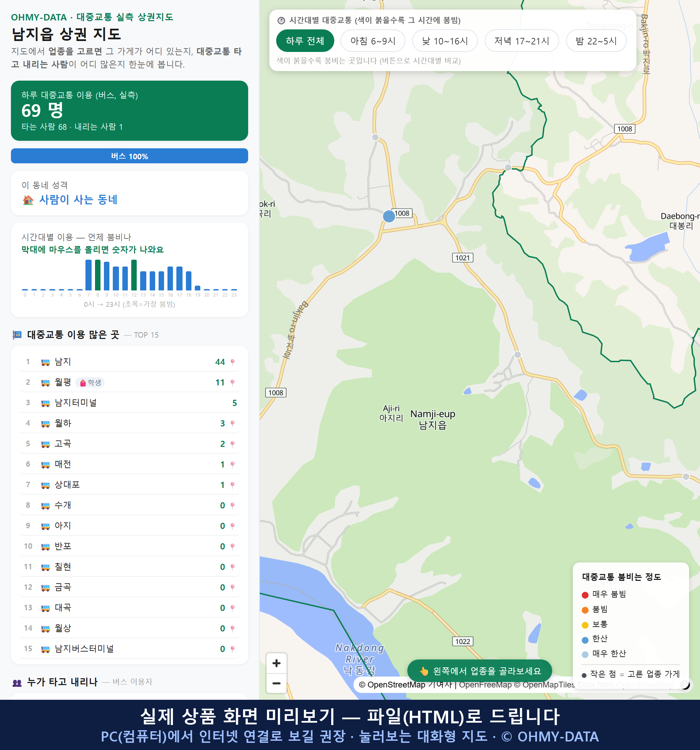Switch to 밤 22~5시 time filter
This screenshot has height=750, width=700.
pyautogui.click(x=596, y=41)
